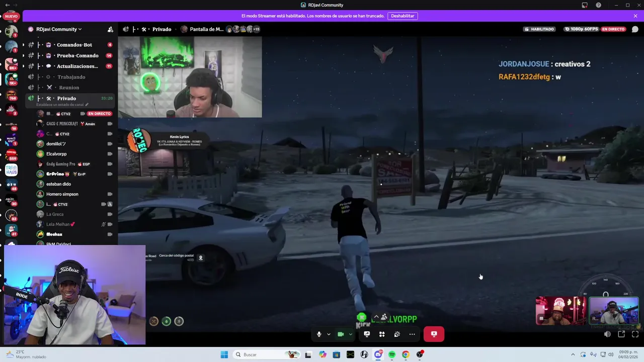Viewport: 644px width, 362px height.
Task: Click the HABILITADO indicator in the call header
Action: pyautogui.click(x=539, y=29)
